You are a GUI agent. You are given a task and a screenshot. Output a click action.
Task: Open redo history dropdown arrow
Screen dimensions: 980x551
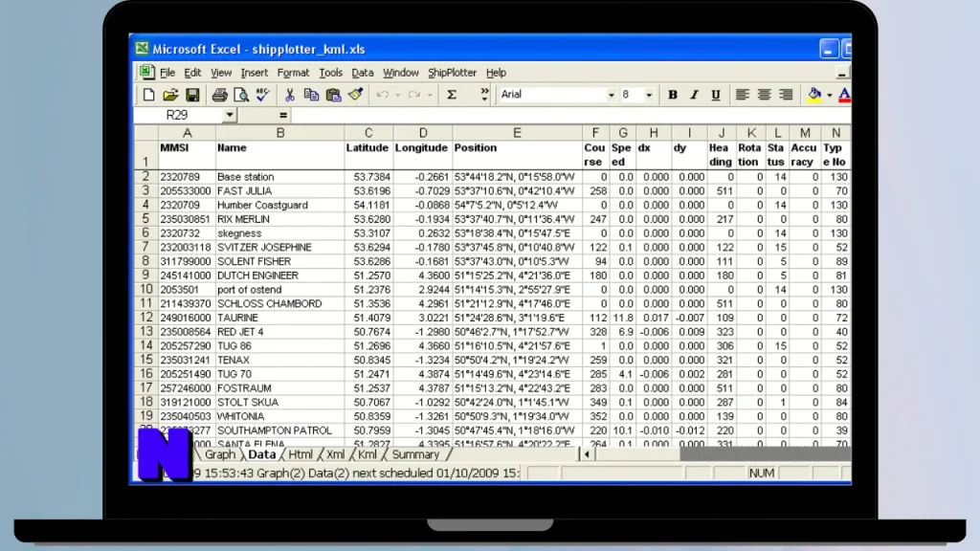coord(430,95)
